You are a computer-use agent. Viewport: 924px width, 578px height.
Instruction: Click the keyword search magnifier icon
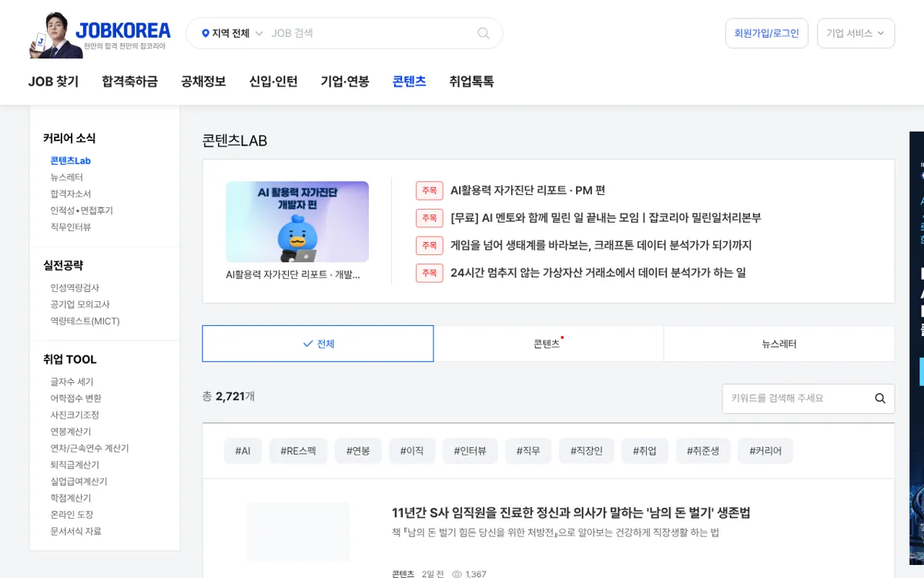tap(880, 398)
